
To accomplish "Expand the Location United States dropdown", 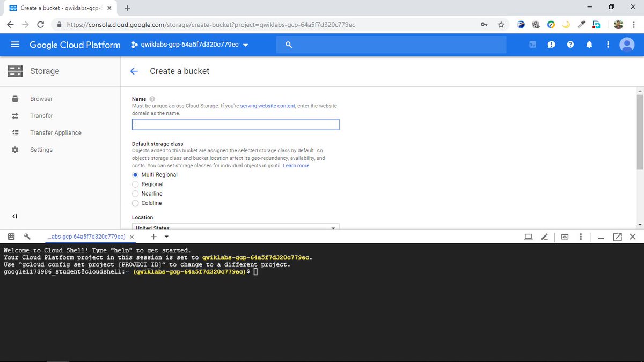I will click(236, 227).
